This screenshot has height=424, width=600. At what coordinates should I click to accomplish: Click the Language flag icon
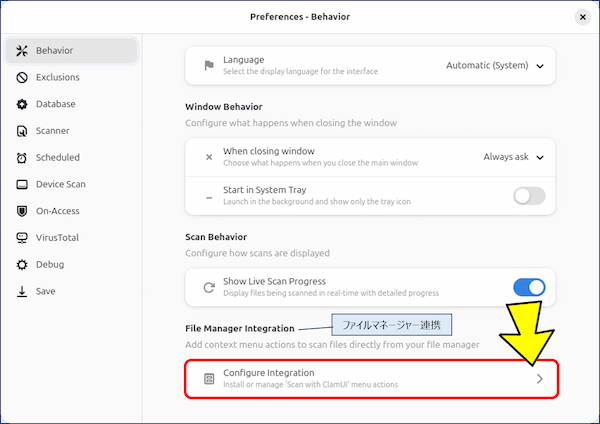(209, 65)
